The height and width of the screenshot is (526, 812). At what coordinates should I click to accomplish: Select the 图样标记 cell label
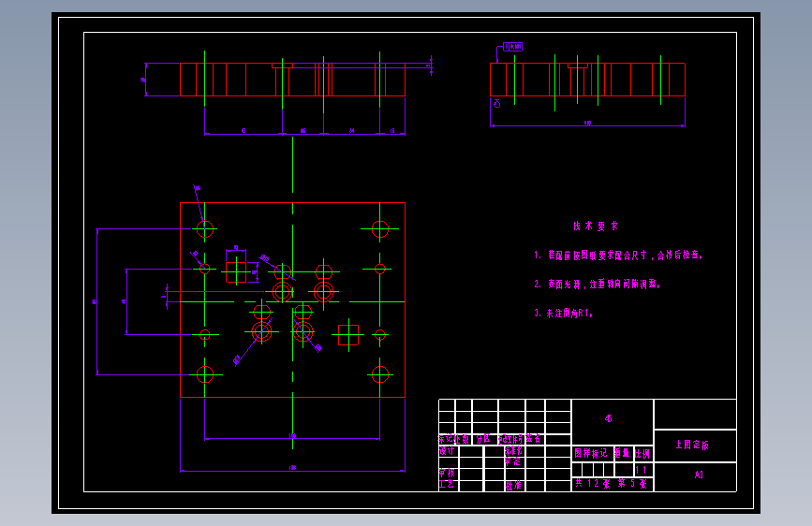pos(590,454)
